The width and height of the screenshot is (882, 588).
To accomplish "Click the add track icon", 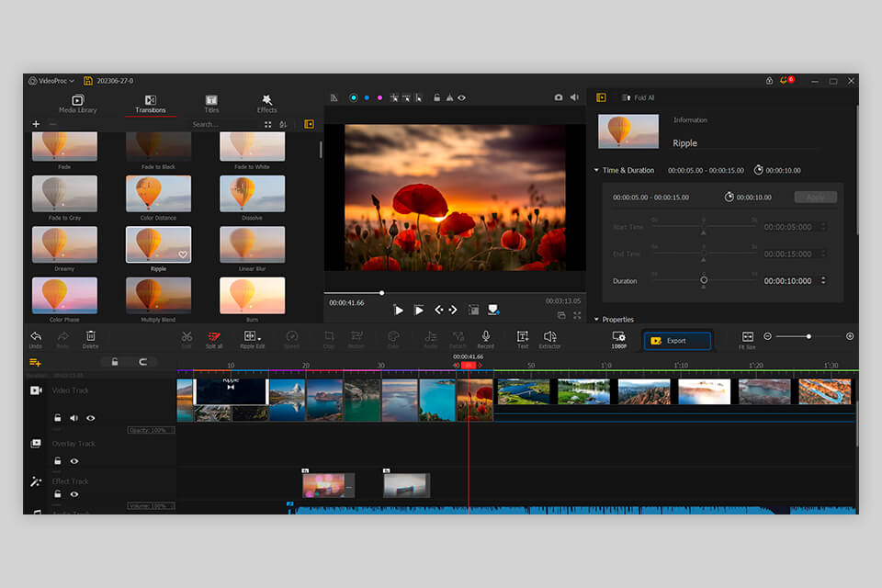I will coord(35,362).
